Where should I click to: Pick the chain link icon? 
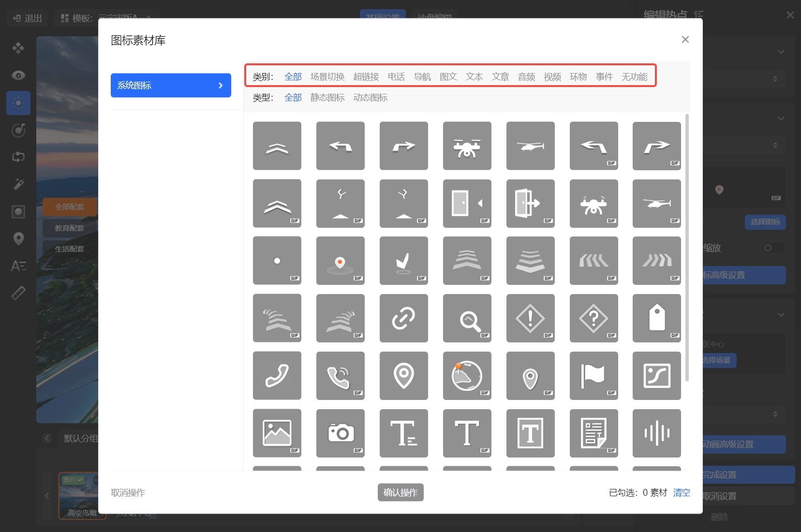coord(403,318)
